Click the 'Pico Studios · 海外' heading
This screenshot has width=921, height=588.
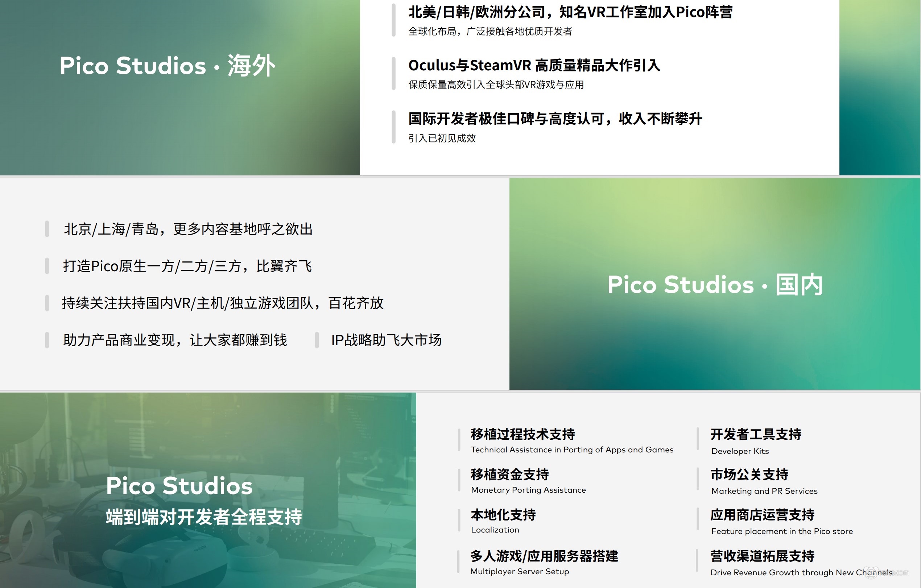[x=167, y=65]
